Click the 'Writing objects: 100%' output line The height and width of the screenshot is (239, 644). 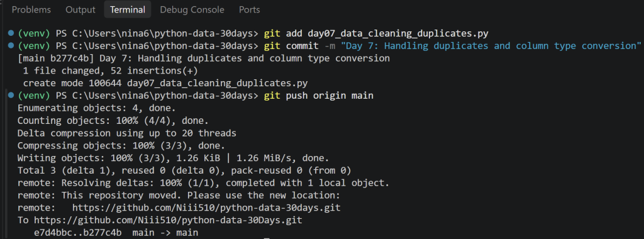[173, 158]
